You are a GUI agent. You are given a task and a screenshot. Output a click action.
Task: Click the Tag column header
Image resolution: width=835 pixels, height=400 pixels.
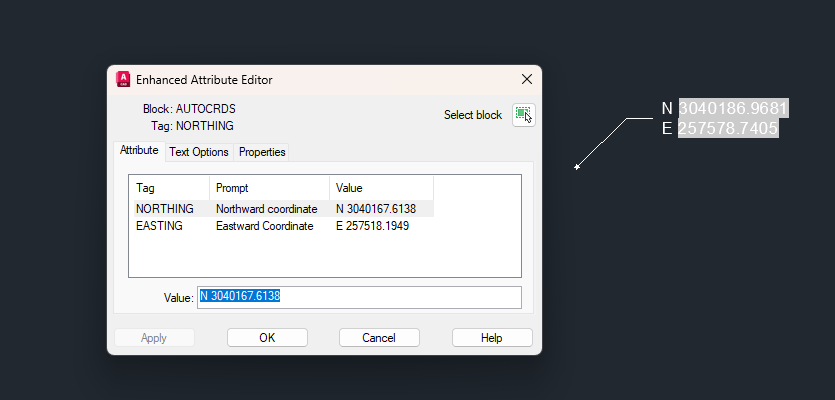click(169, 188)
